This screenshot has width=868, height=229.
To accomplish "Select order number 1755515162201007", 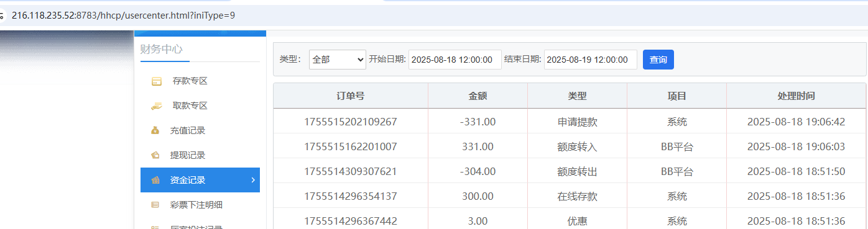I will pyautogui.click(x=351, y=146).
